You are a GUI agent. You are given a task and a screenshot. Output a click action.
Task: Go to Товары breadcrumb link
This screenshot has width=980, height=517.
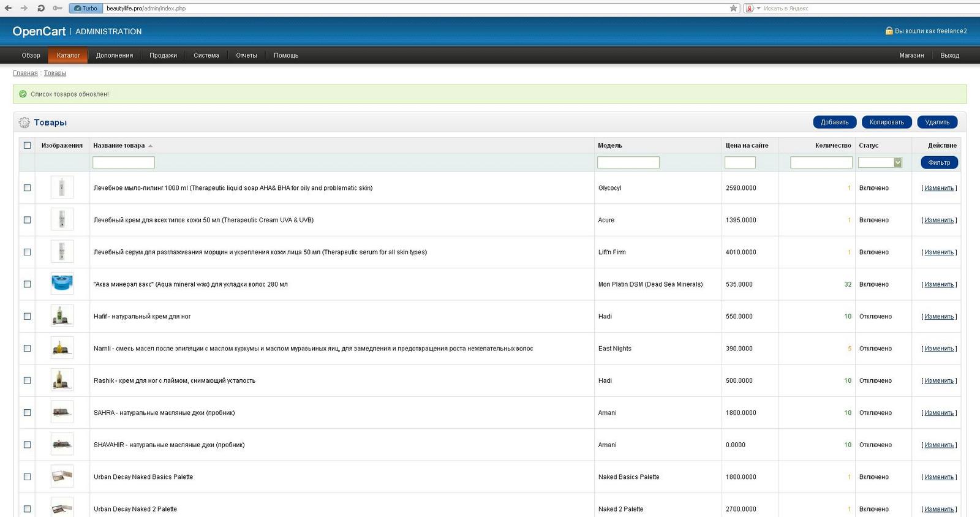(55, 73)
